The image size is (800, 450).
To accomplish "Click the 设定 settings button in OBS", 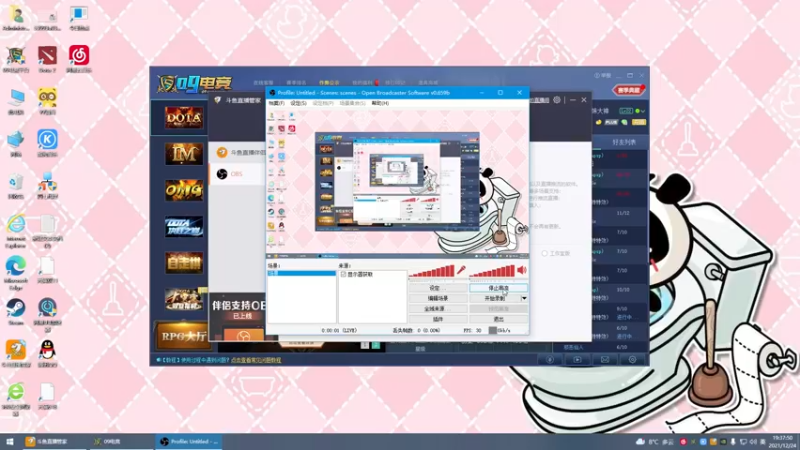I will (437, 288).
